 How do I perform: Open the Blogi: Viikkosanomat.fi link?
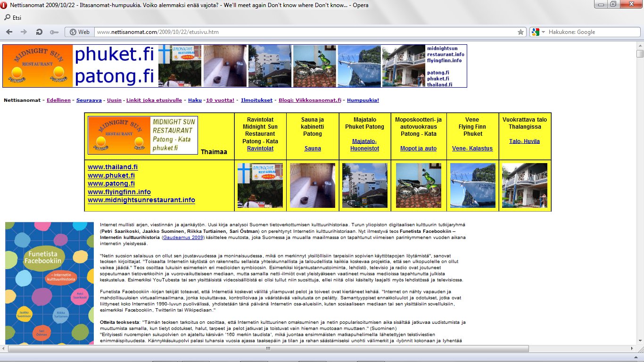[x=309, y=100]
